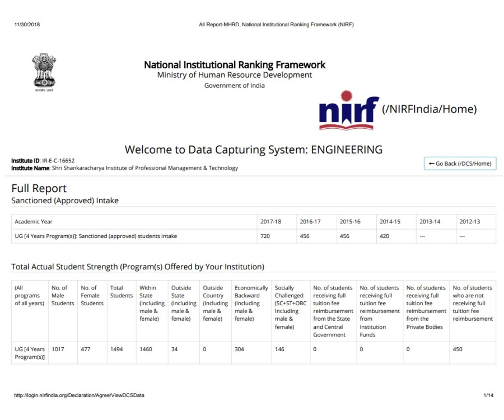
Task: Click 'Welcome to Data Capturing System: ENGINEERING' title
Action: [254, 150]
